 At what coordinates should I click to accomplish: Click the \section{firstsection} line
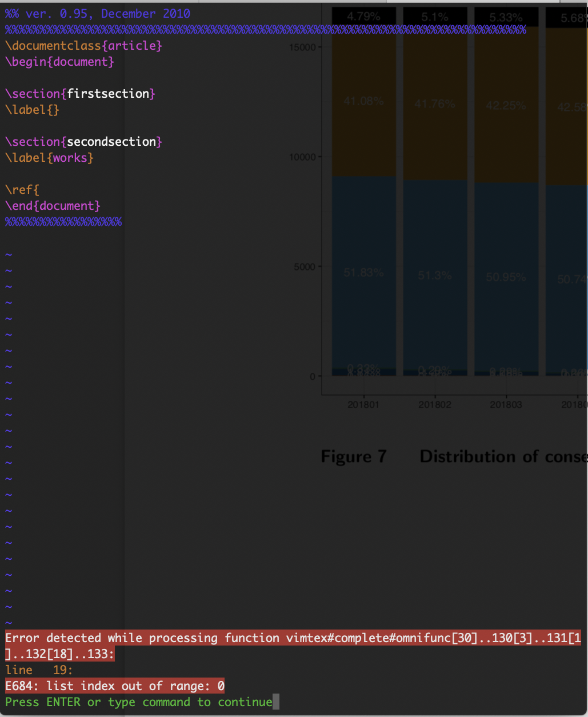tap(81, 94)
